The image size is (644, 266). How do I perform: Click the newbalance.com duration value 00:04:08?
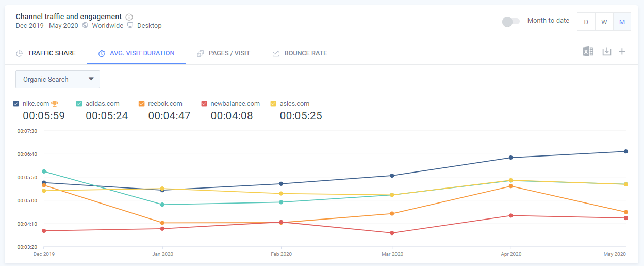pos(232,116)
